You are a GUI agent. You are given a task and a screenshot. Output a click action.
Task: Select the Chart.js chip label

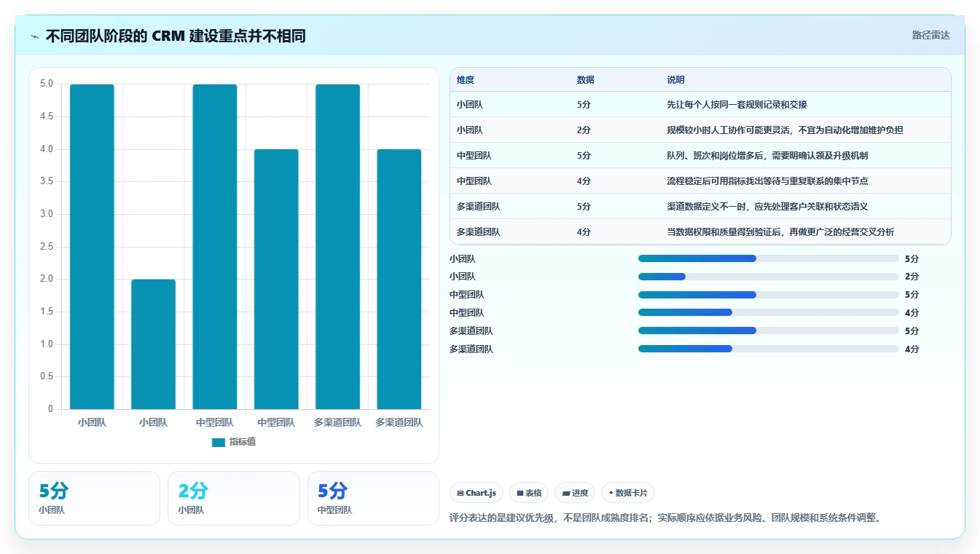point(481,493)
